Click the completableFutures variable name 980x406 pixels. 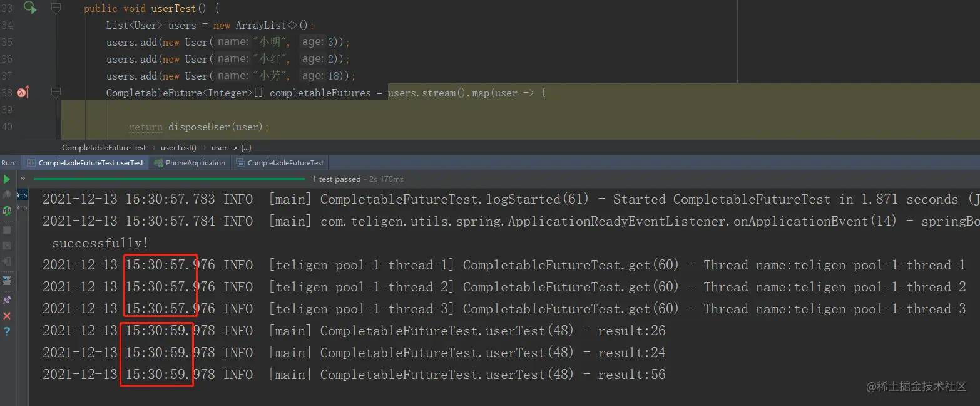(320, 93)
